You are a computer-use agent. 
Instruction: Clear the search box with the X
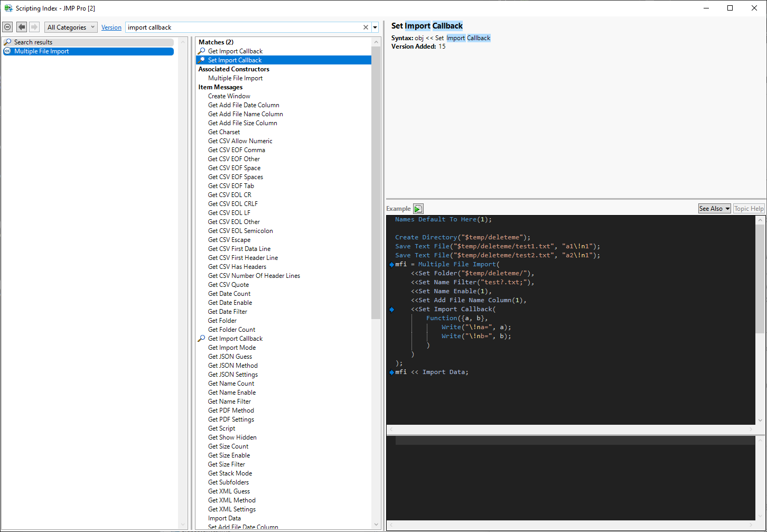(366, 27)
